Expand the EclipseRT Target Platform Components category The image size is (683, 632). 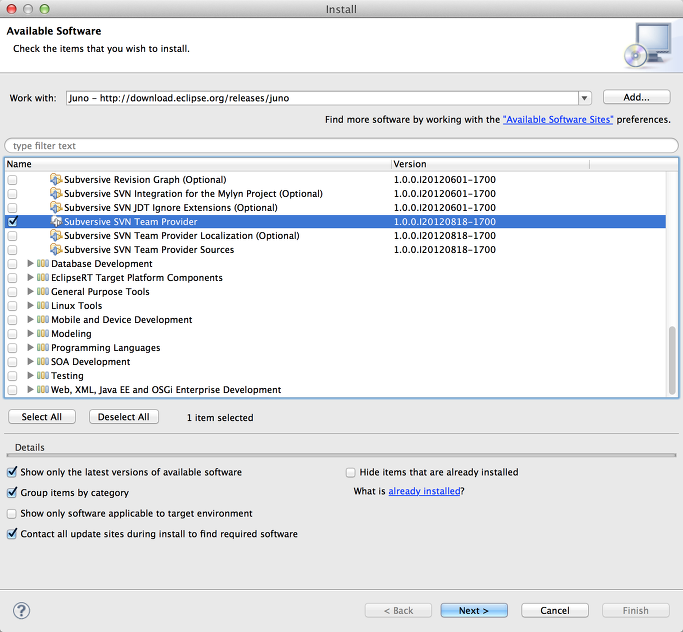pos(30,277)
